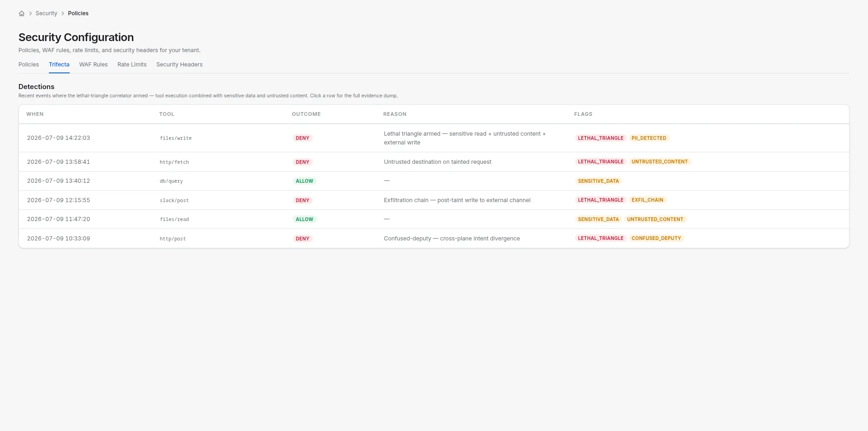868x431 pixels.
Task: Click DENY badge in http/fetch row
Action: tap(303, 162)
